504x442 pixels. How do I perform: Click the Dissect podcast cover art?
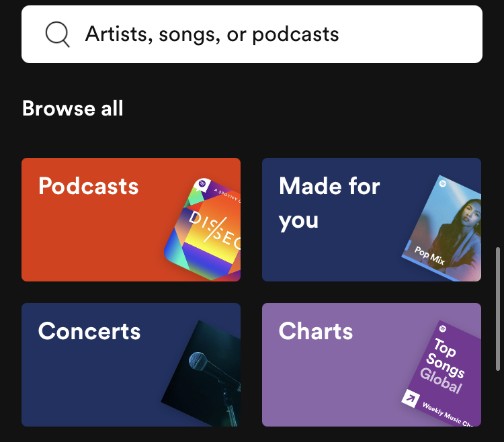pos(204,230)
